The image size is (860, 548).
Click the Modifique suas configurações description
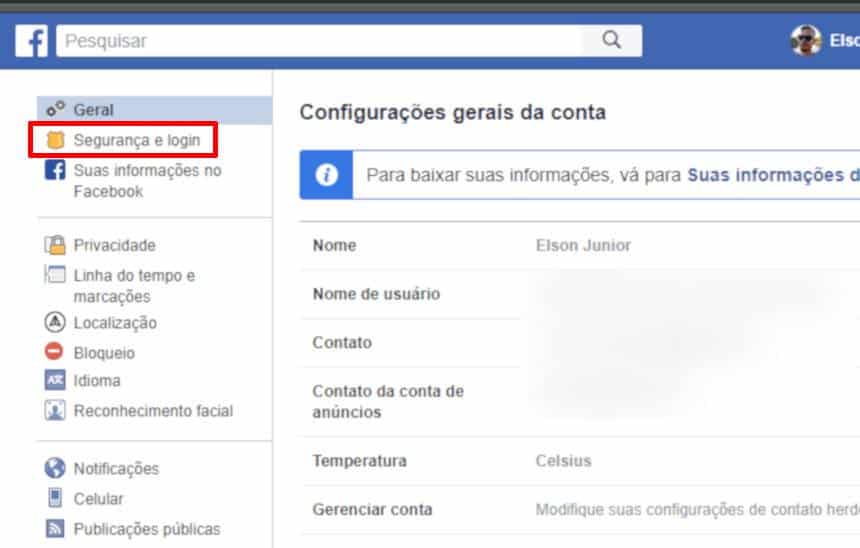click(698, 510)
